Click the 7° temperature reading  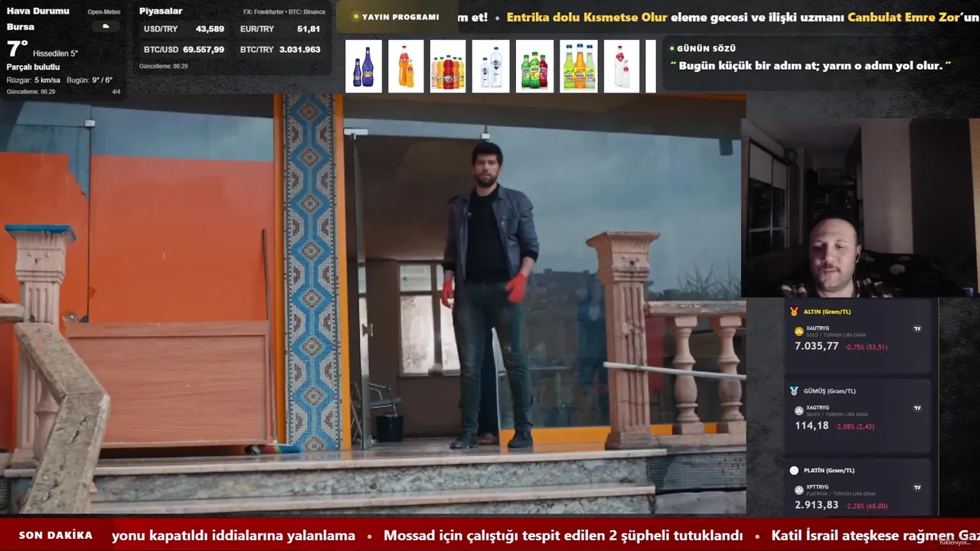pos(18,50)
